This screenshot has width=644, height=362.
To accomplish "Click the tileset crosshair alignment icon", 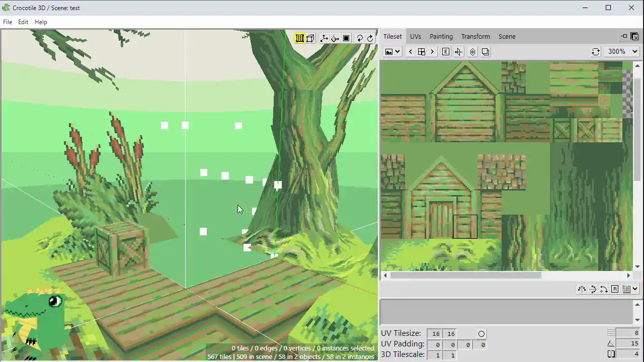I will coord(458,52).
